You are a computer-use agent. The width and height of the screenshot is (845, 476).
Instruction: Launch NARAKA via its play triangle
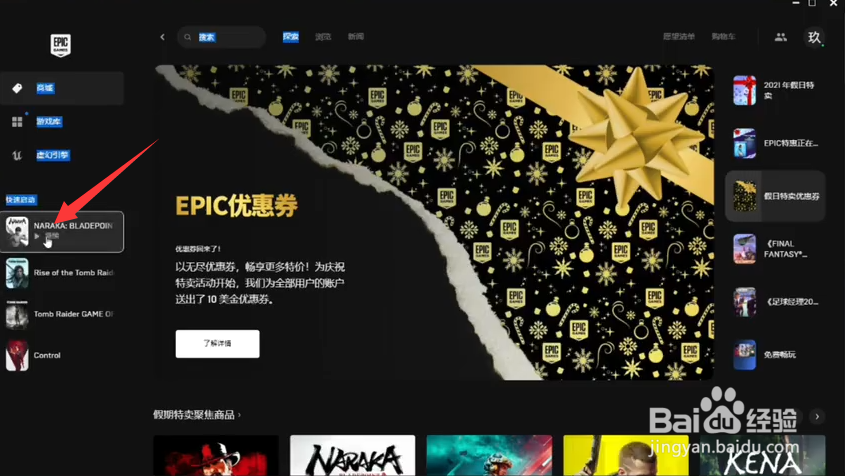[37, 236]
